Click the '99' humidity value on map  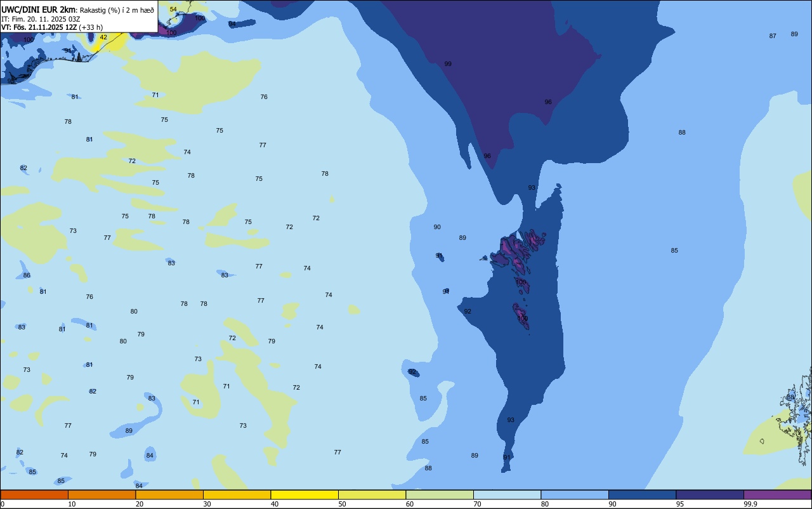[448, 64]
